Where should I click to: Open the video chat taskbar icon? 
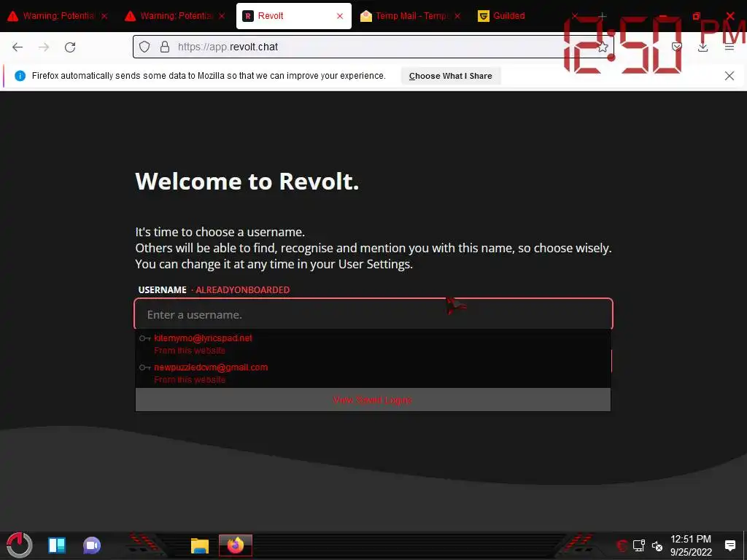click(x=92, y=545)
